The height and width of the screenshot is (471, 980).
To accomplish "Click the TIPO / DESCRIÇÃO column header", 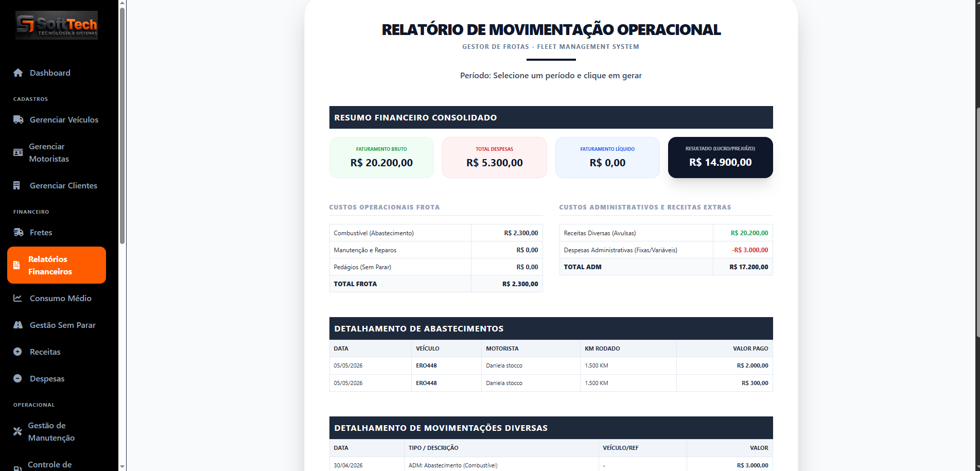I will pyautogui.click(x=433, y=448).
